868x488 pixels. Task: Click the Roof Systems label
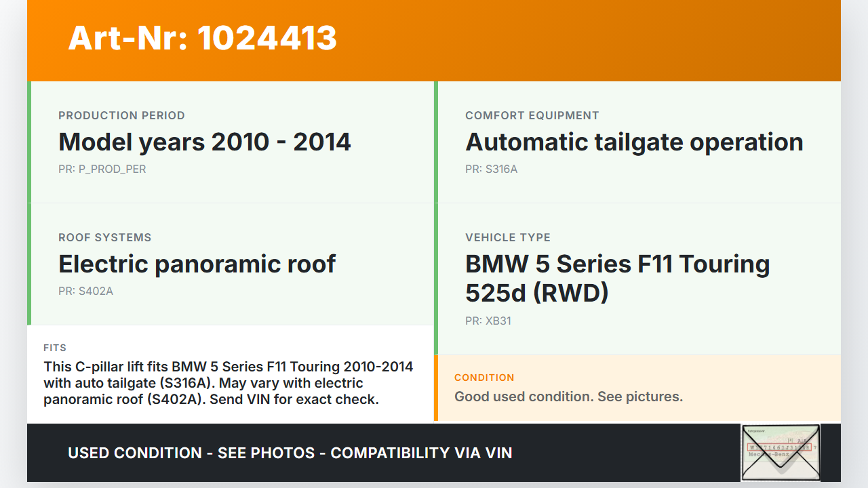[104, 237]
